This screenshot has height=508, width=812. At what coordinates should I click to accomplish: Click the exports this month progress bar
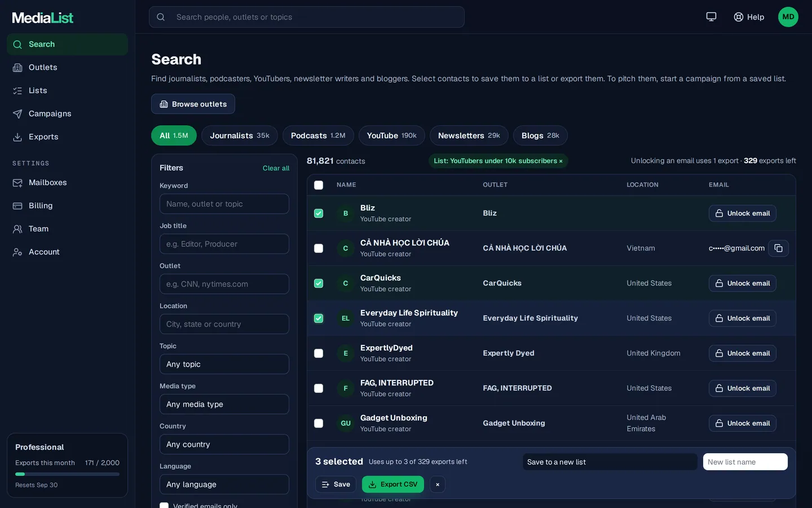tap(67, 474)
